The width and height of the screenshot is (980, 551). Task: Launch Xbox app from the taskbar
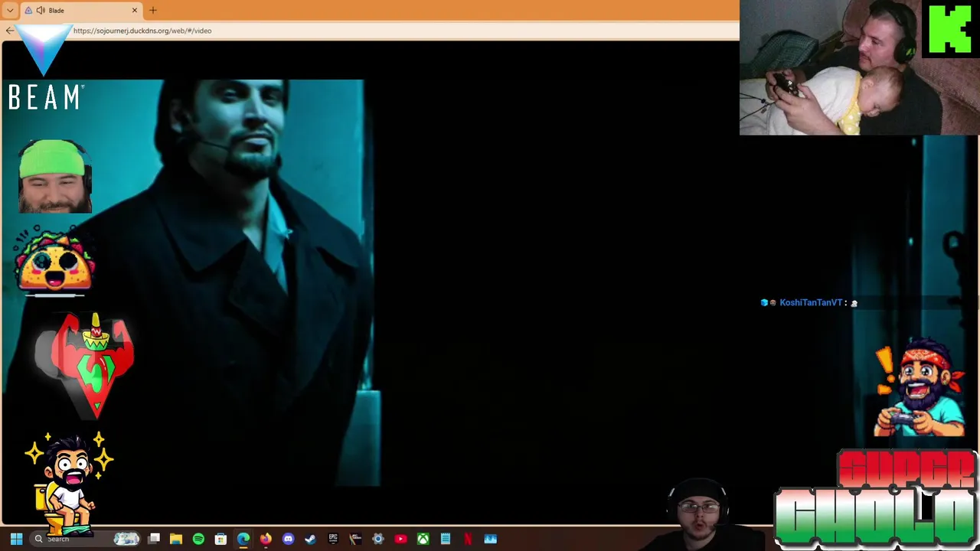click(x=423, y=539)
